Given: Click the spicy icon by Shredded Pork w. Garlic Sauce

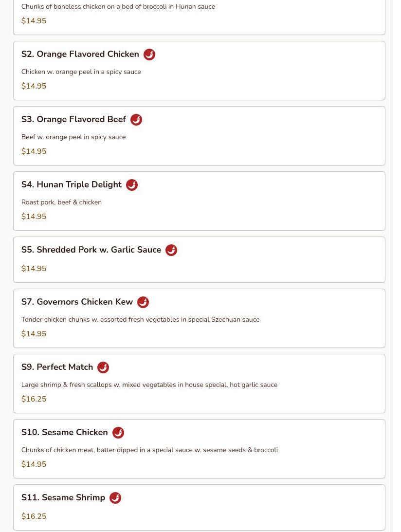Looking at the screenshot, I should tap(171, 250).
